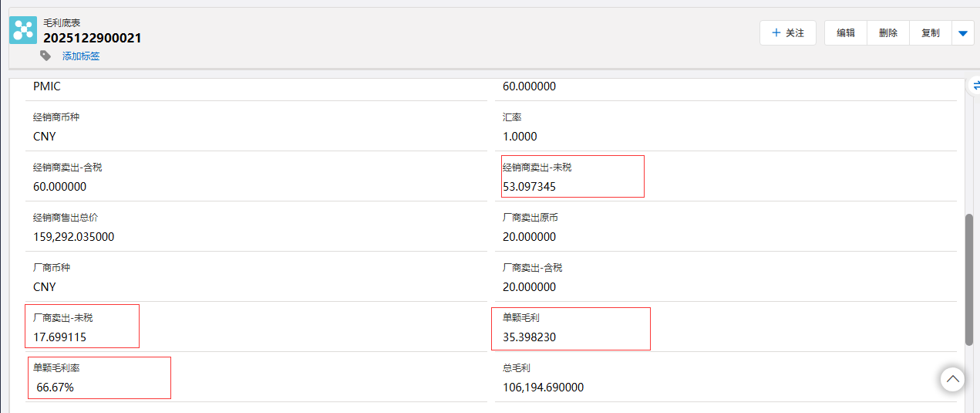
Task: Click the tag icon beside 添加标签
Action: pos(45,56)
